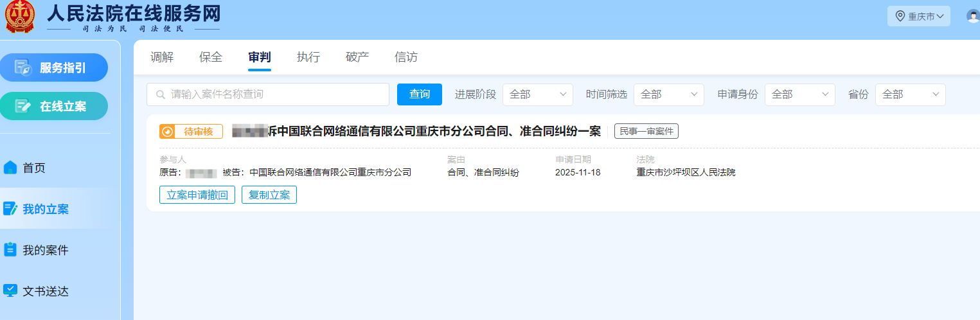Focus the 请输入案件名称查询 search field

268,94
